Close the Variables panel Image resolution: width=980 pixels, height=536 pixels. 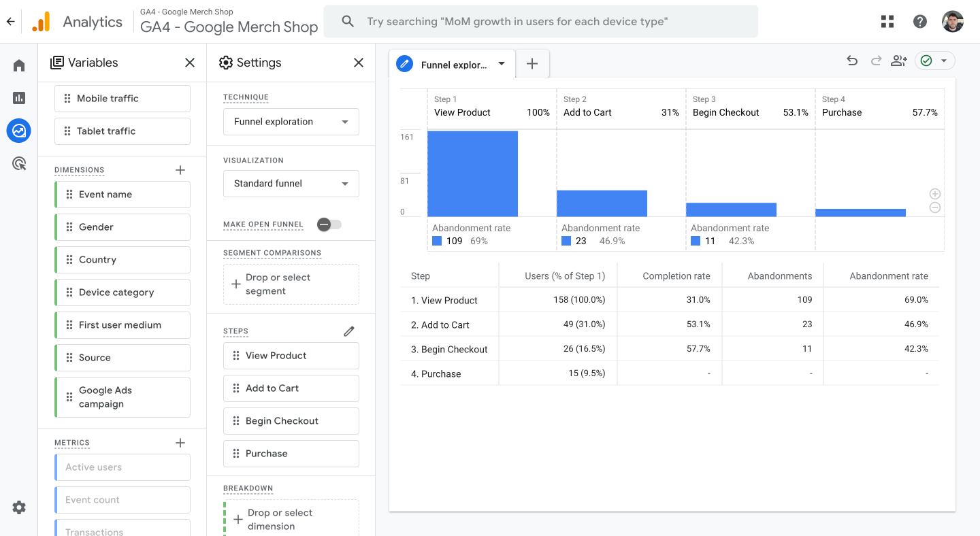[x=190, y=63]
